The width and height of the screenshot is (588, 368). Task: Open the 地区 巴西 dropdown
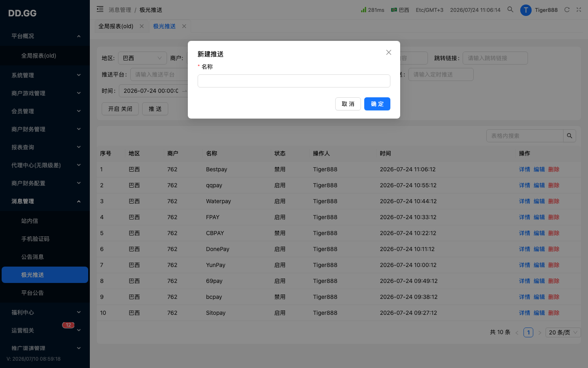point(143,58)
